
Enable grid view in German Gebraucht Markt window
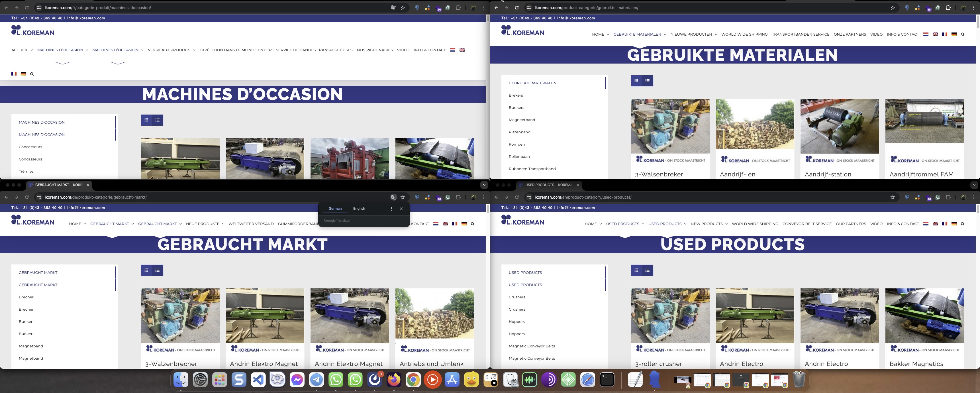146,270
